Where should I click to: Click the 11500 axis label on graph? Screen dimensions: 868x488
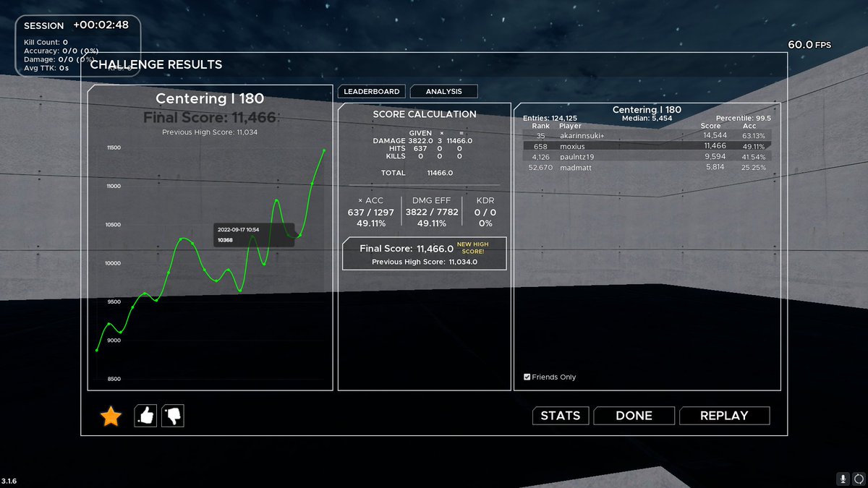[114, 147]
